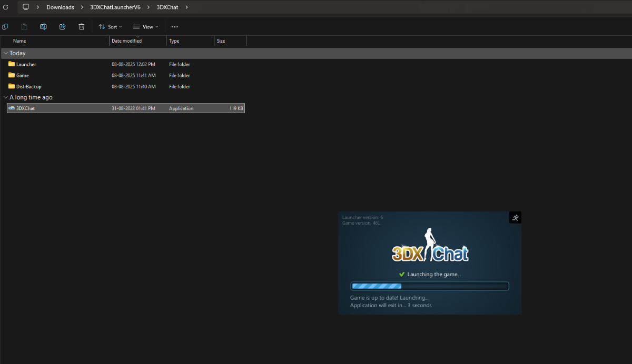
Task: Click File folder type in Launcher row
Action: tap(180, 64)
